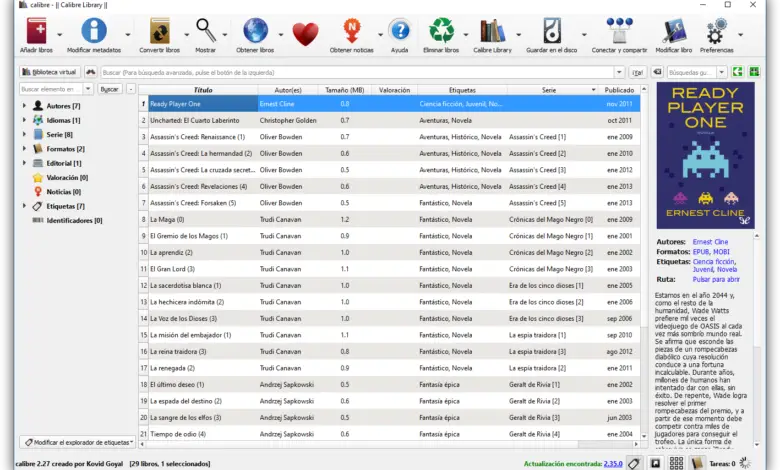
Task: Toggle the tag browser icon in status bar
Action: pyautogui.click(x=634, y=464)
